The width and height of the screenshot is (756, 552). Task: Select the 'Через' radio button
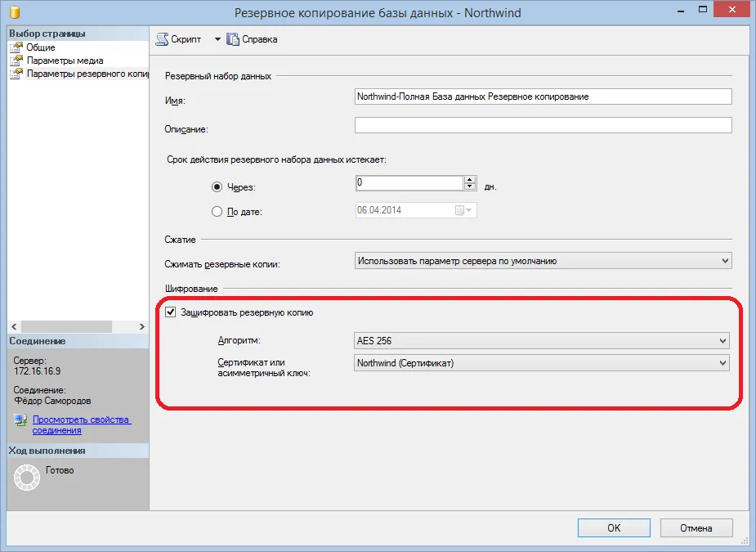(x=217, y=186)
